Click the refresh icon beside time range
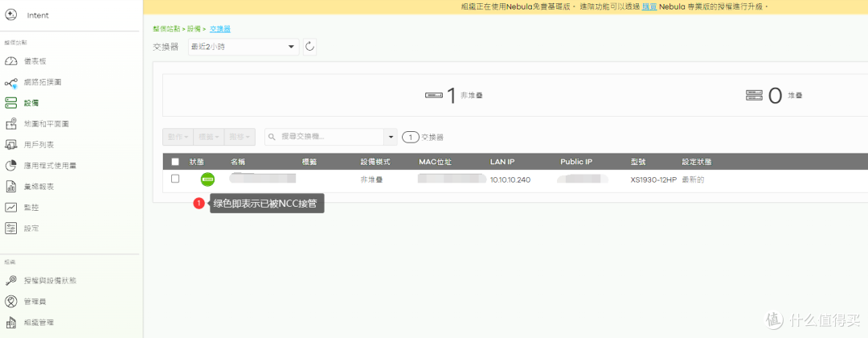The image size is (868, 338). (310, 47)
